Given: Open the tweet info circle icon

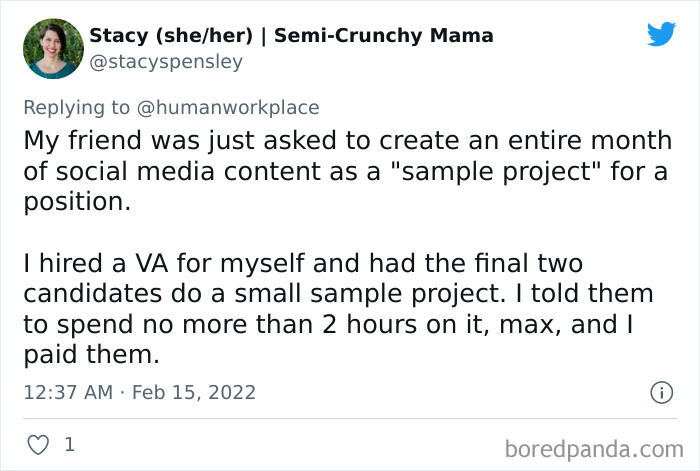Looking at the screenshot, I should click(661, 393).
